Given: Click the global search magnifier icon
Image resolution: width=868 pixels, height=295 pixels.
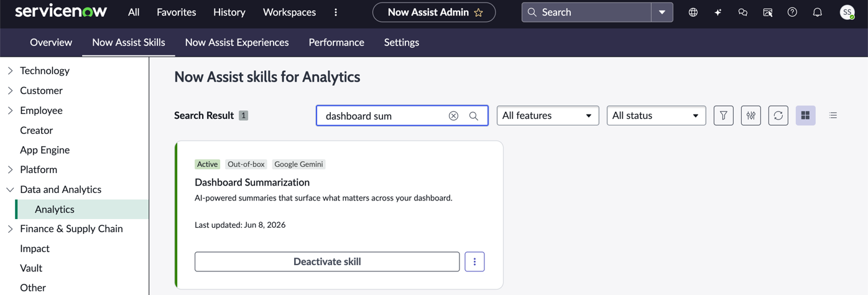Looking at the screenshot, I should [532, 12].
